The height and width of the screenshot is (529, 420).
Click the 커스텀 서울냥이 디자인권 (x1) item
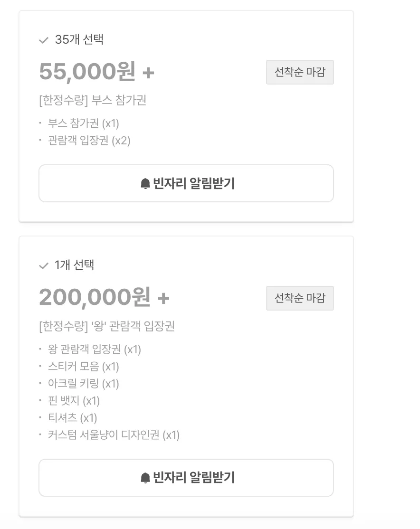pos(114,435)
